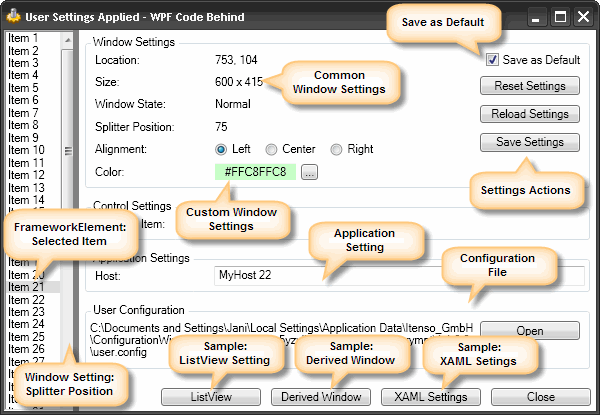Click the Close button at bottom

point(541,397)
